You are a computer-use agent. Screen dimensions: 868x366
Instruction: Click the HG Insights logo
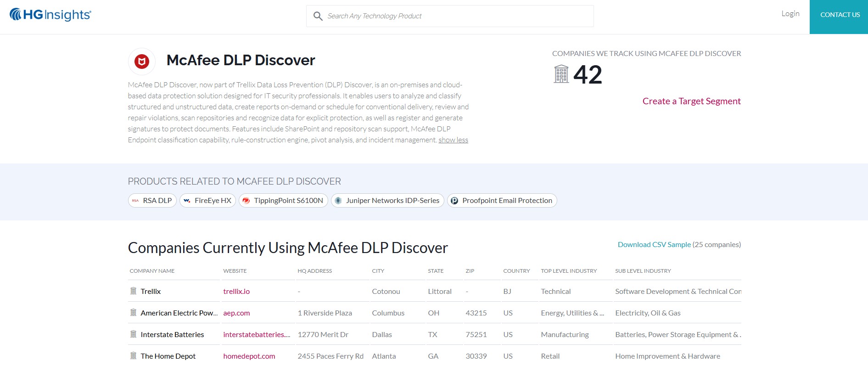coord(50,15)
